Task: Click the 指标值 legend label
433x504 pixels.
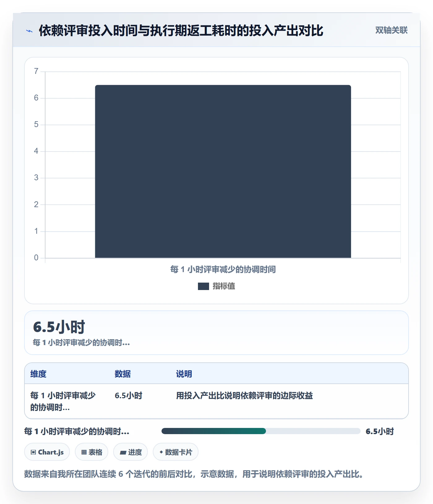Action: pyautogui.click(x=224, y=286)
